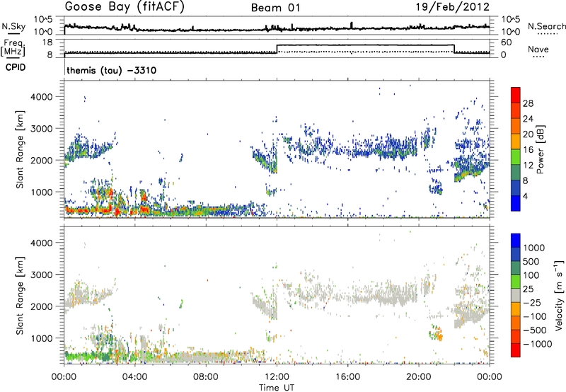566x392 pixels.
Task: Click the dark green Velocity segment between 100 and 500
Action: [516, 268]
